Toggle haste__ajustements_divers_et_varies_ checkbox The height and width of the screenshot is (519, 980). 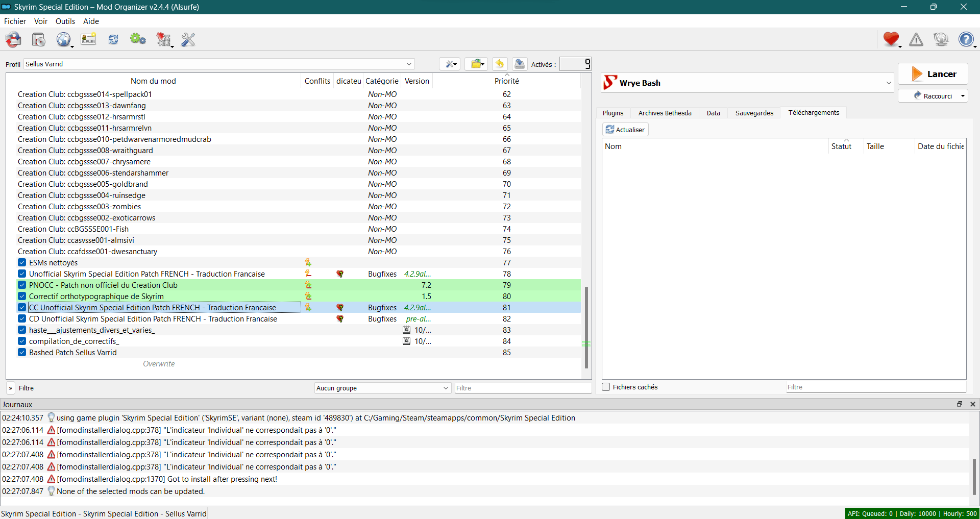point(22,330)
